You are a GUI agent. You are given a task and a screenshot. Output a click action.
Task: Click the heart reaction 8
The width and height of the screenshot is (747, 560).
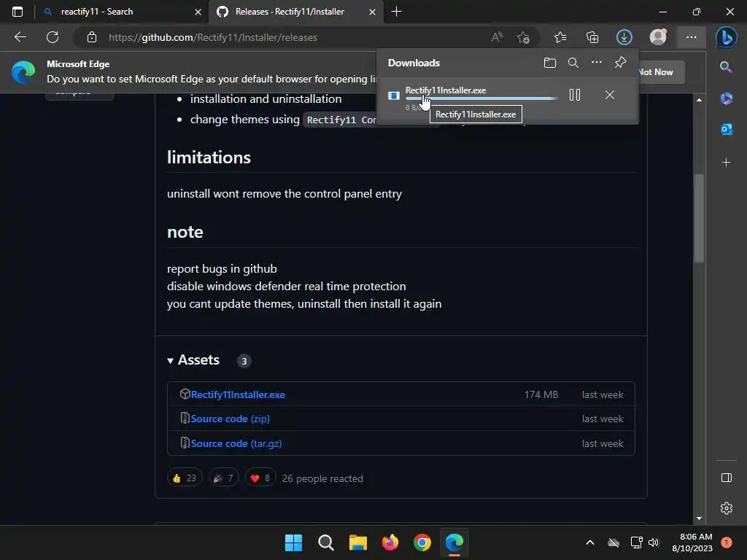[x=260, y=478]
